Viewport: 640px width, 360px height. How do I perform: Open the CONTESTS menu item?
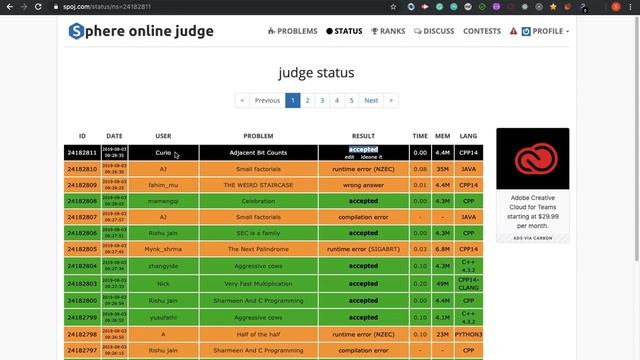[x=482, y=31]
